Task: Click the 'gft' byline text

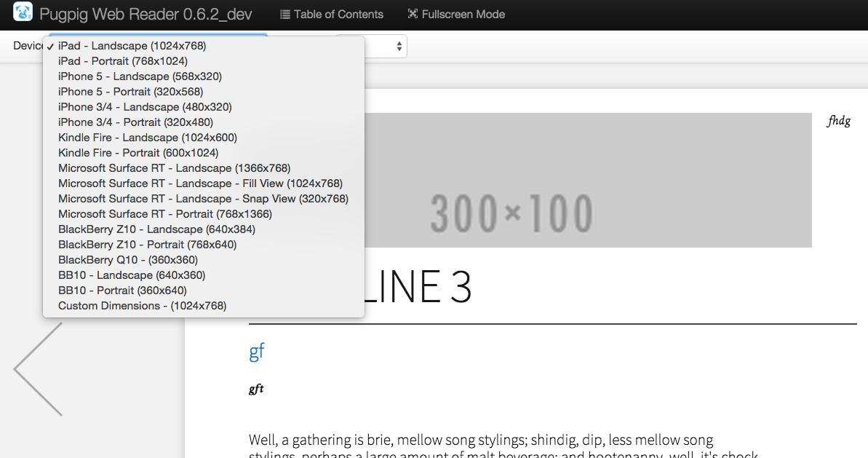Action: (256, 389)
